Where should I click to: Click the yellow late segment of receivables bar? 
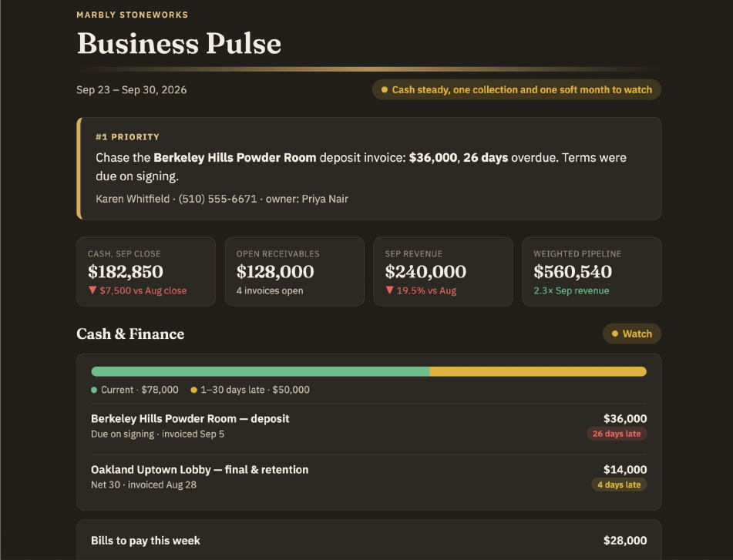point(539,372)
